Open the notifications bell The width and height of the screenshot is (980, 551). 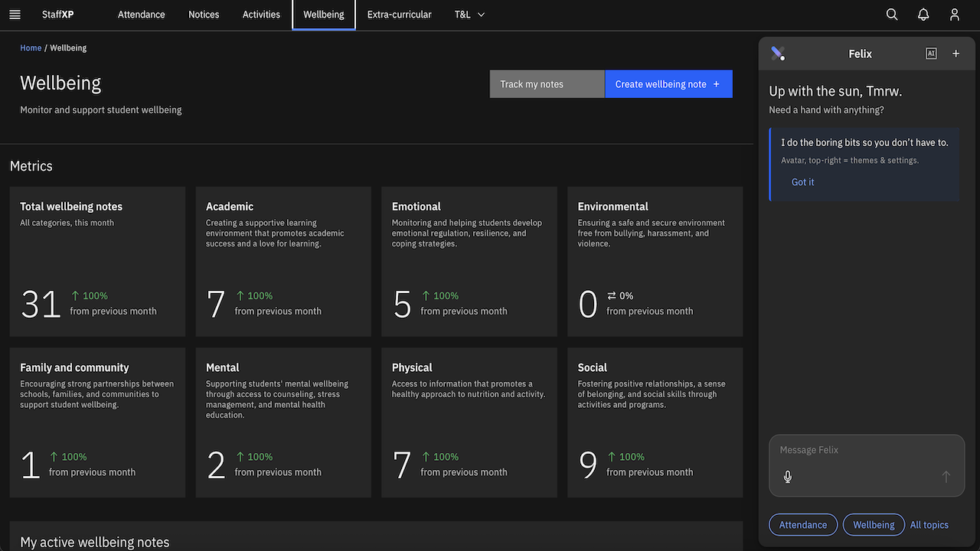[x=923, y=15]
